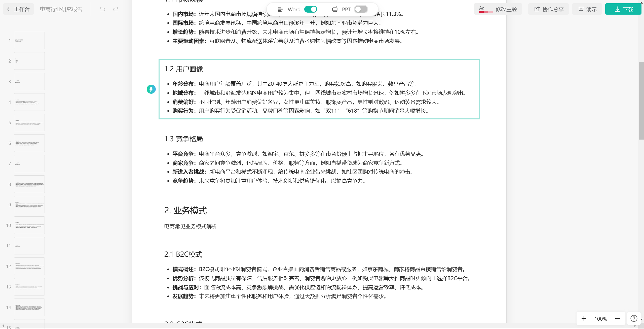The height and width of the screenshot is (329, 644).
Task: Click the 优势分析 bullet line
Action: click(323, 278)
